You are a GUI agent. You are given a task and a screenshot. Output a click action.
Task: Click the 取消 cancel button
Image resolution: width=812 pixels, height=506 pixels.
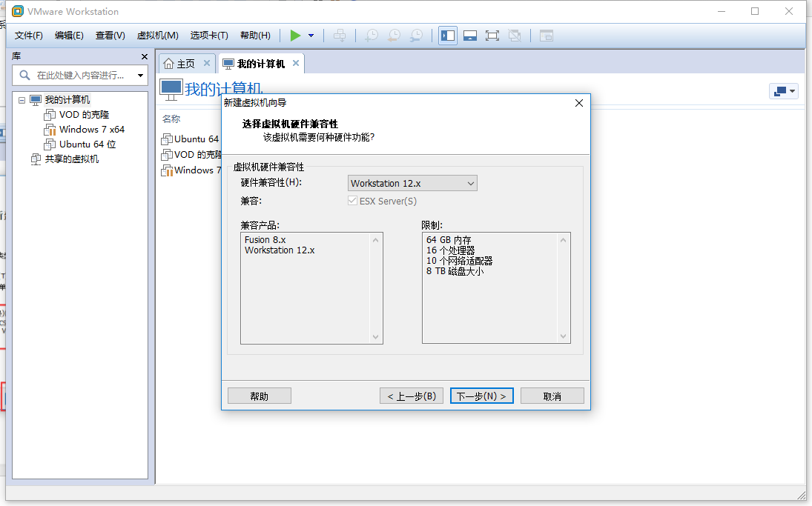pyautogui.click(x=552, y=396)
